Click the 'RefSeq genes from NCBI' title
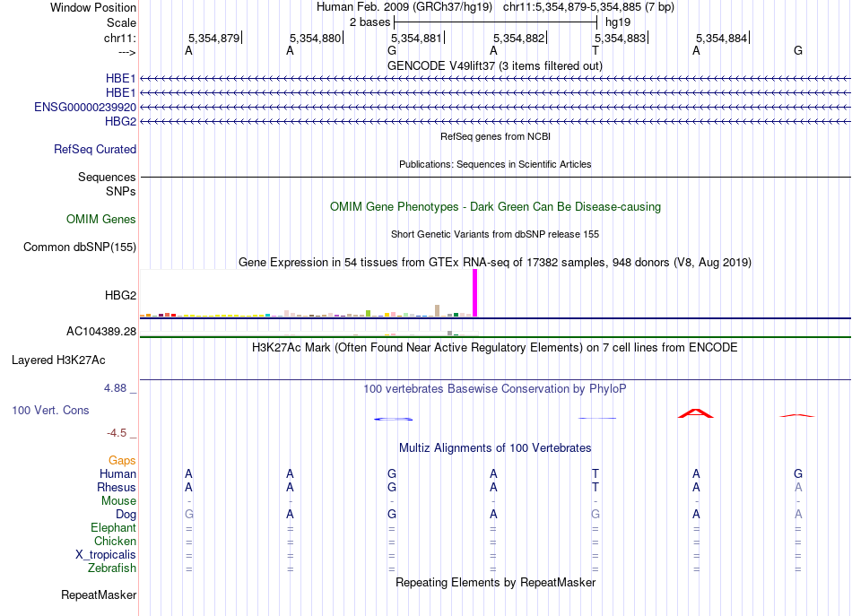852x616 pixels. pyautogui.click(x=495, y=136)
